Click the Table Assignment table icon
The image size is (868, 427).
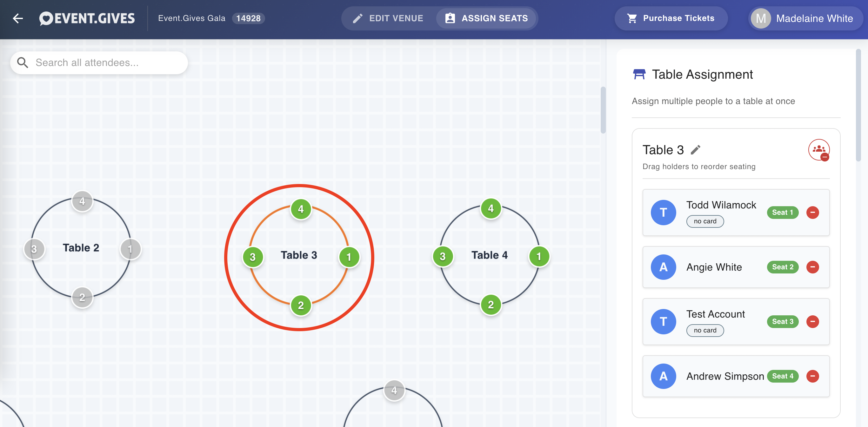pos(639,74)
